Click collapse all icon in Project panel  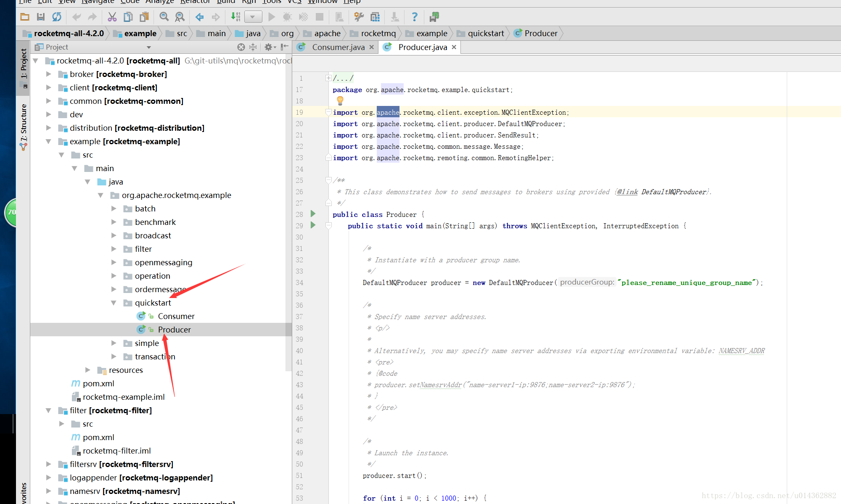click(253, 47)
